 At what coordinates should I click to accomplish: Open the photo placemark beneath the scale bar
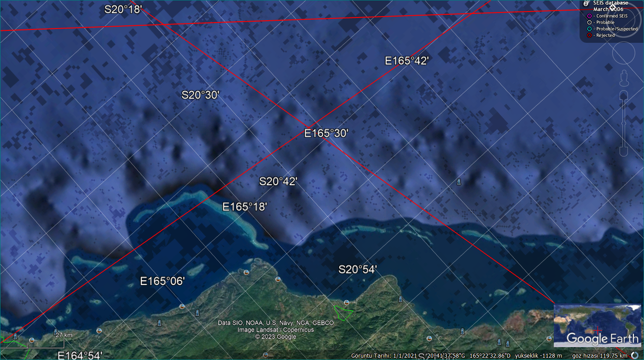click(32, 340)
